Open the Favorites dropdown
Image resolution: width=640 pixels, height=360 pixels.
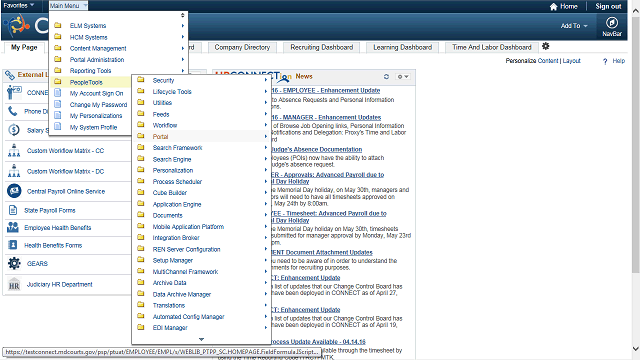point(18,5)
